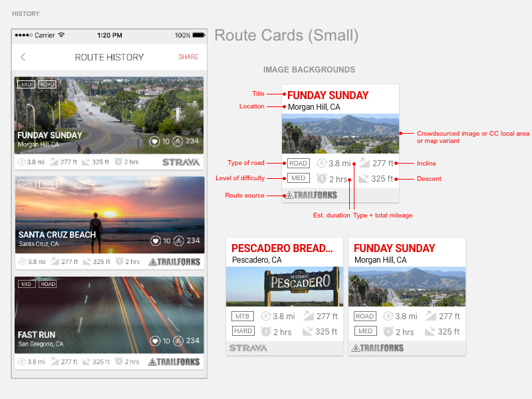The width and height of the screenshot is (532, 399).
Task: Tap the cyclist icon on Santa Cruz Beach card
Action: (179, 241)
